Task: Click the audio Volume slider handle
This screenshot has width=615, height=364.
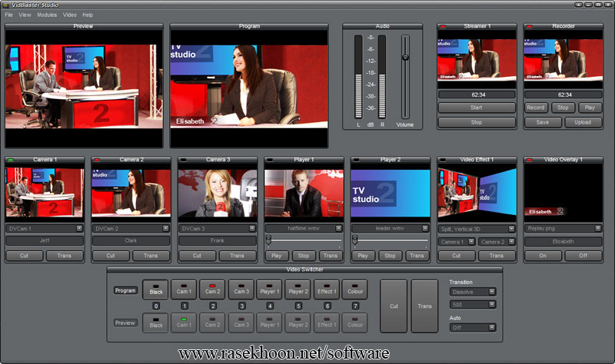Action: pyautogui.click(x=405, y=57)
